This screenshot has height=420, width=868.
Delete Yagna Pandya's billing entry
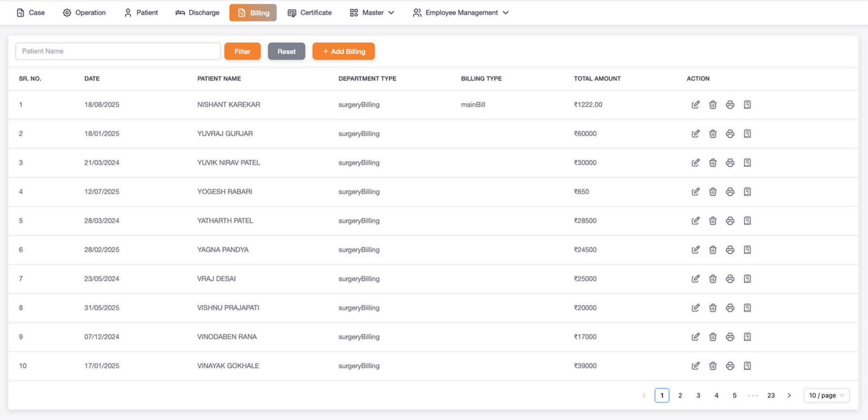[712, 250]
